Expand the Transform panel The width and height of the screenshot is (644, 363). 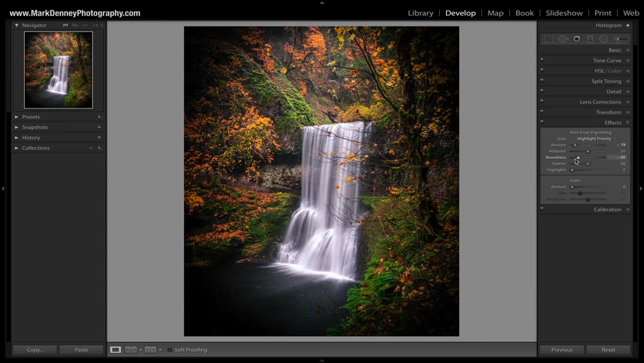pyautogui.click(x=627, y=112)
